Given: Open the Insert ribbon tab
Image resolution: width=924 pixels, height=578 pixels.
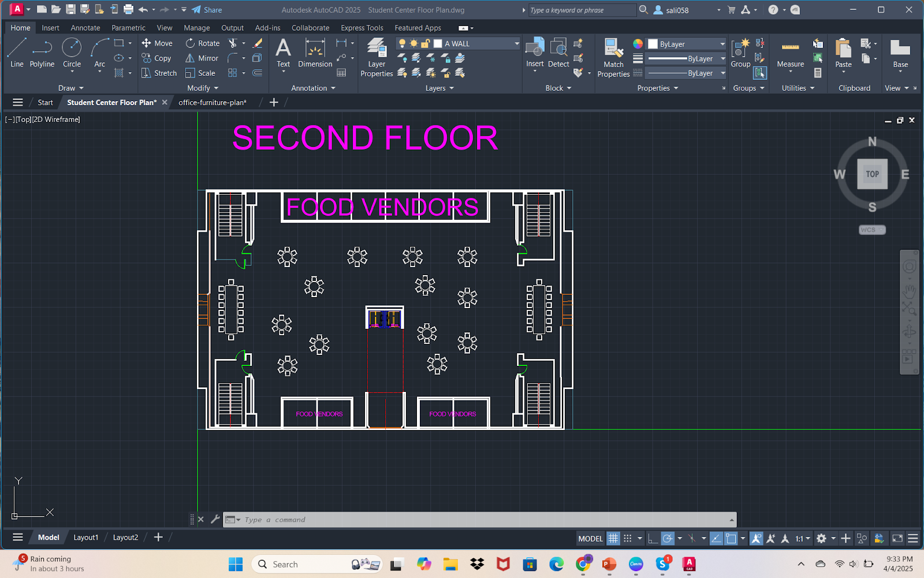Looking at the screenshot, I should [x=50, y=28].
